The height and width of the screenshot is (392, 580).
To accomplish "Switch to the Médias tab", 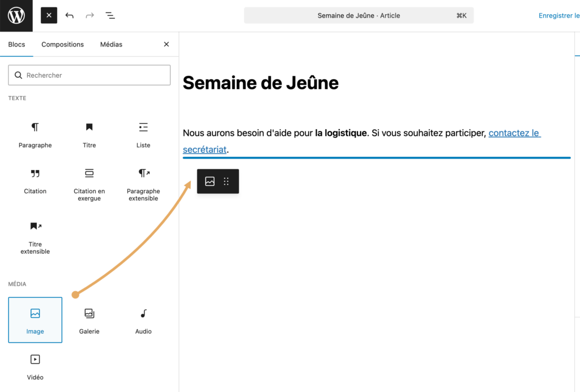I will point(111,44).
